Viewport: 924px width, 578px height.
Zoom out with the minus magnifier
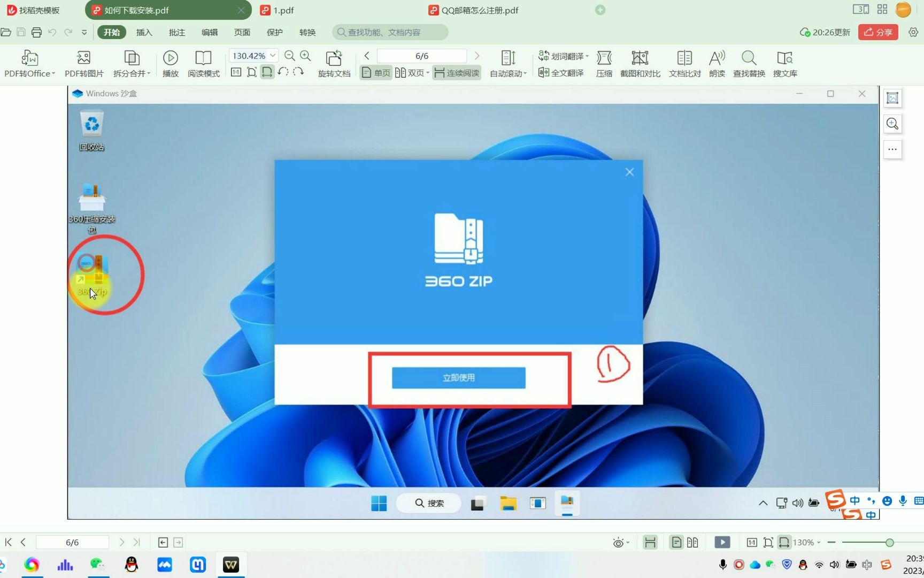[x=290, y=56]
